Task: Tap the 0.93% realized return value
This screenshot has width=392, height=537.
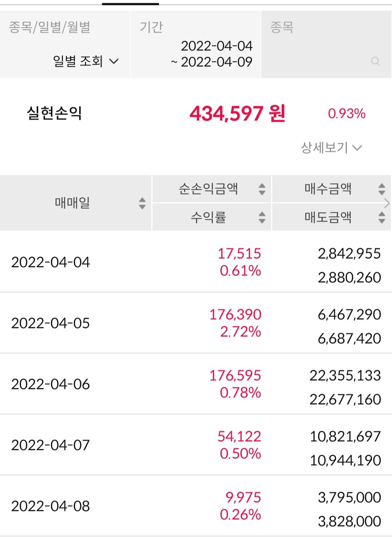Action: click(x=347, y=114)
